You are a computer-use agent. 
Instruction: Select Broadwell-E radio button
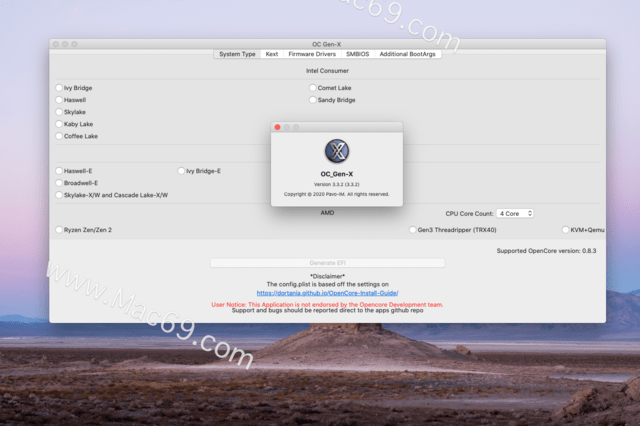[59, 183]
